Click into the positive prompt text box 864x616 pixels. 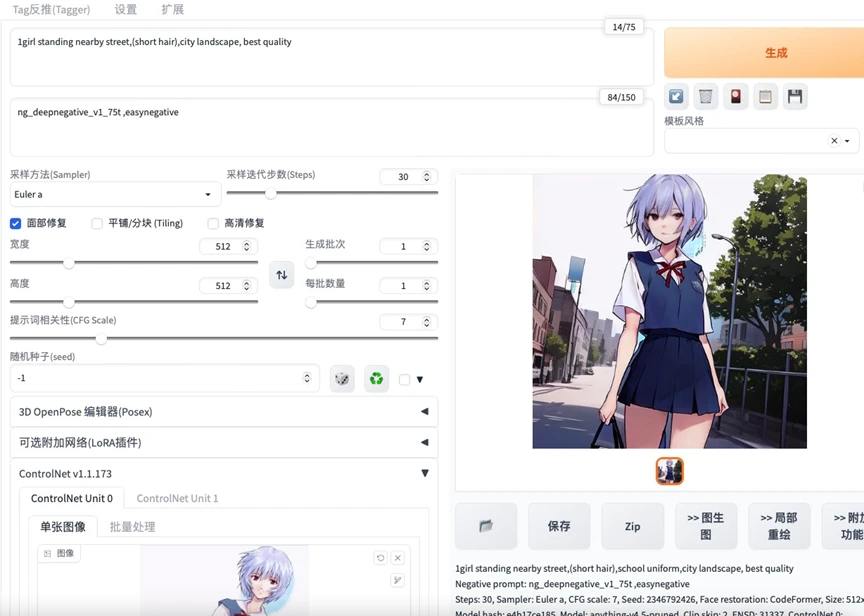(x=332, y=57)
